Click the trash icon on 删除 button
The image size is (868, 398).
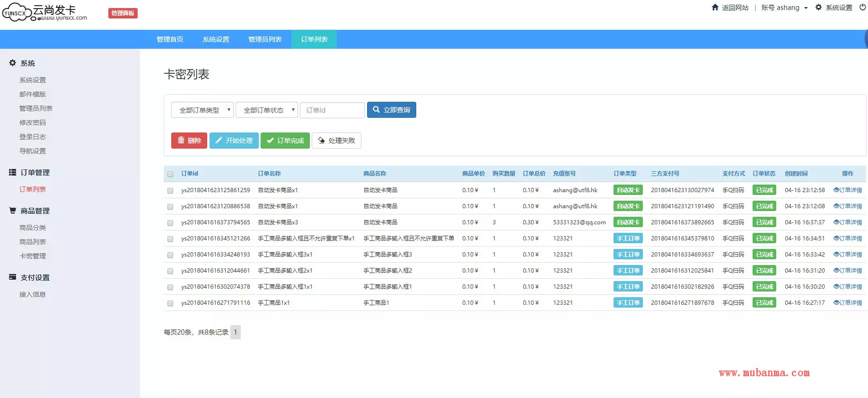(x=181, y=140)
